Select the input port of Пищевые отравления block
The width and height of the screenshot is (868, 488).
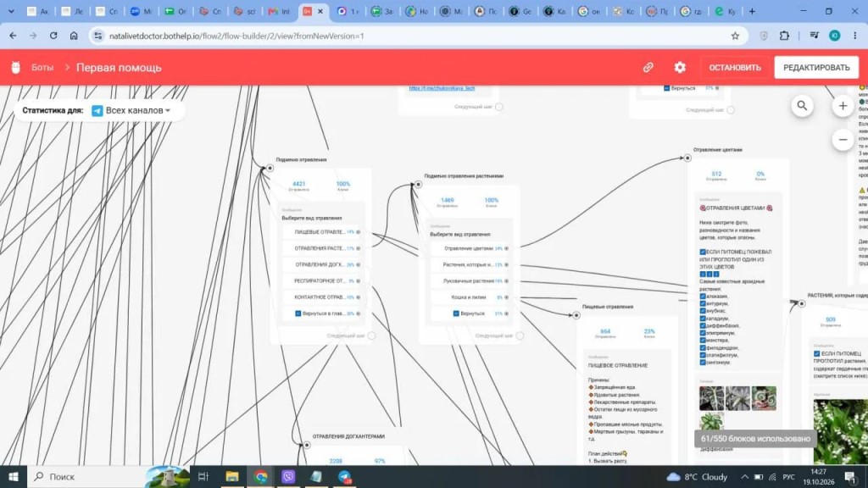coord(576,315)
